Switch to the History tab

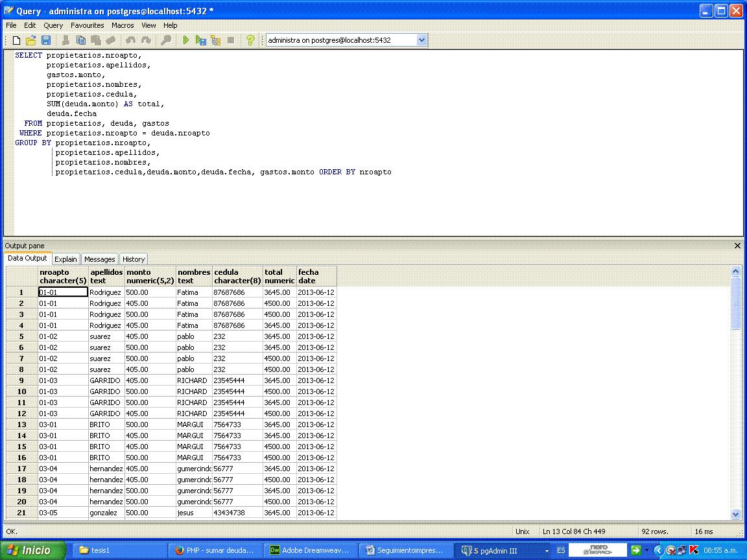[134, 259]
